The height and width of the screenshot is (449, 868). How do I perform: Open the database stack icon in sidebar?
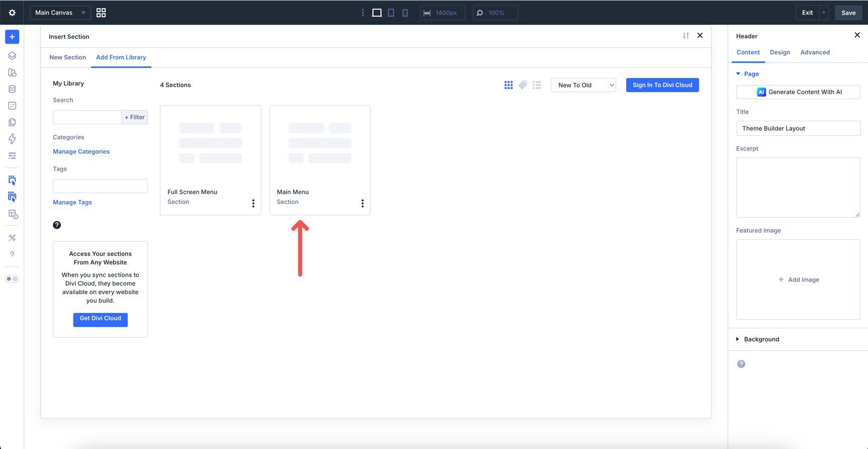click(12, 89)
